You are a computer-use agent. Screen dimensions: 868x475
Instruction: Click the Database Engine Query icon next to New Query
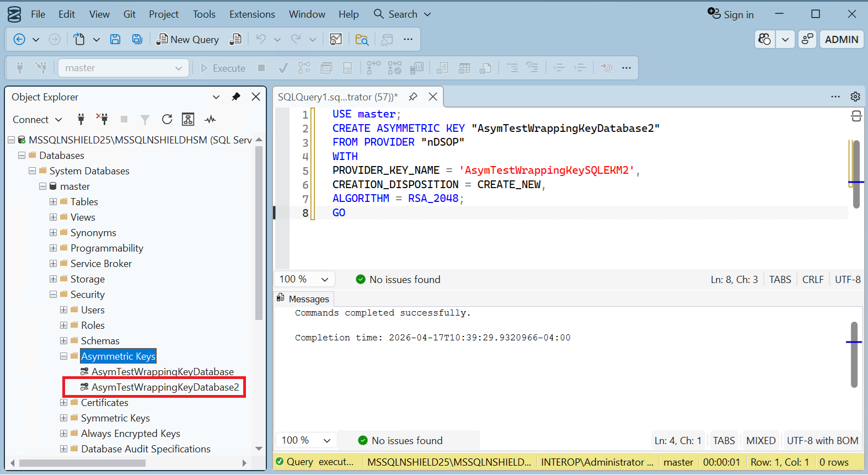click(x=235, y=39)
